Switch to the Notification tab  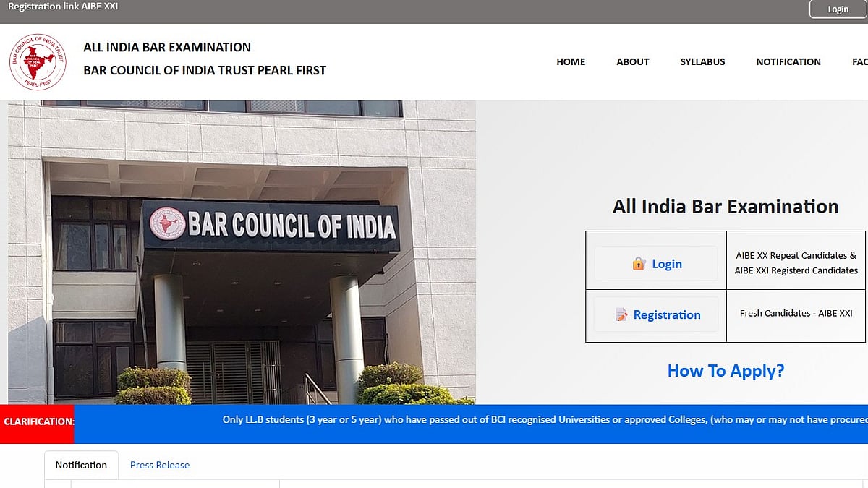click(81, 465)
